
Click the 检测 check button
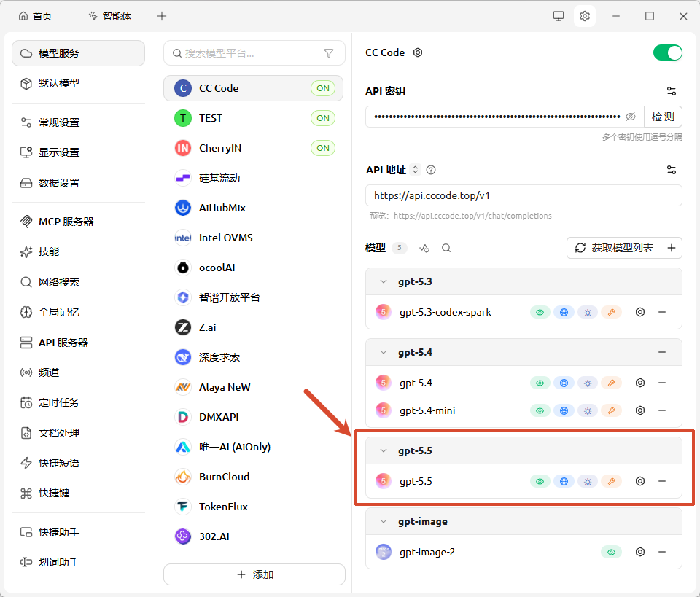pos(663,117)
